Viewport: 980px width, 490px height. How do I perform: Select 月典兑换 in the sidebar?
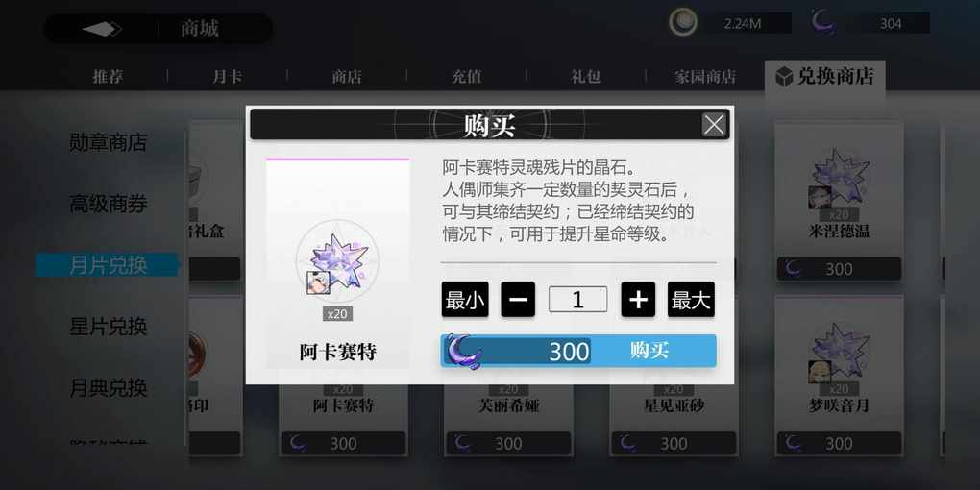(109, 388)
